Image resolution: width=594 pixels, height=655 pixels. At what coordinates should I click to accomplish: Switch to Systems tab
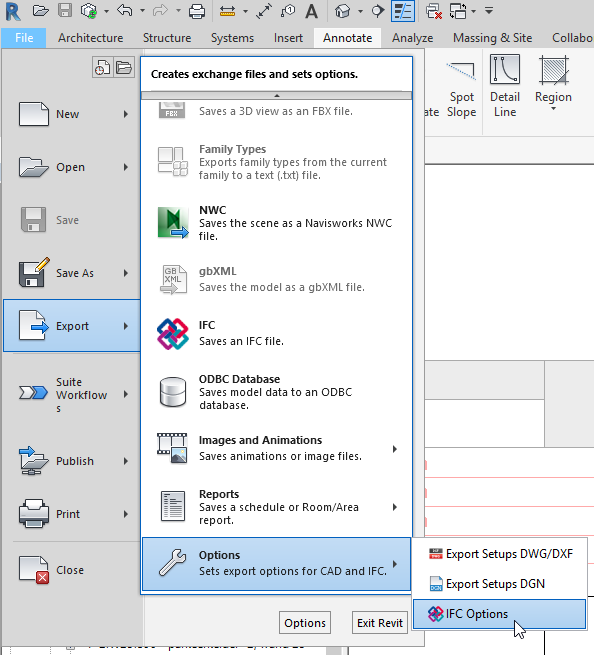coord(232,38)
